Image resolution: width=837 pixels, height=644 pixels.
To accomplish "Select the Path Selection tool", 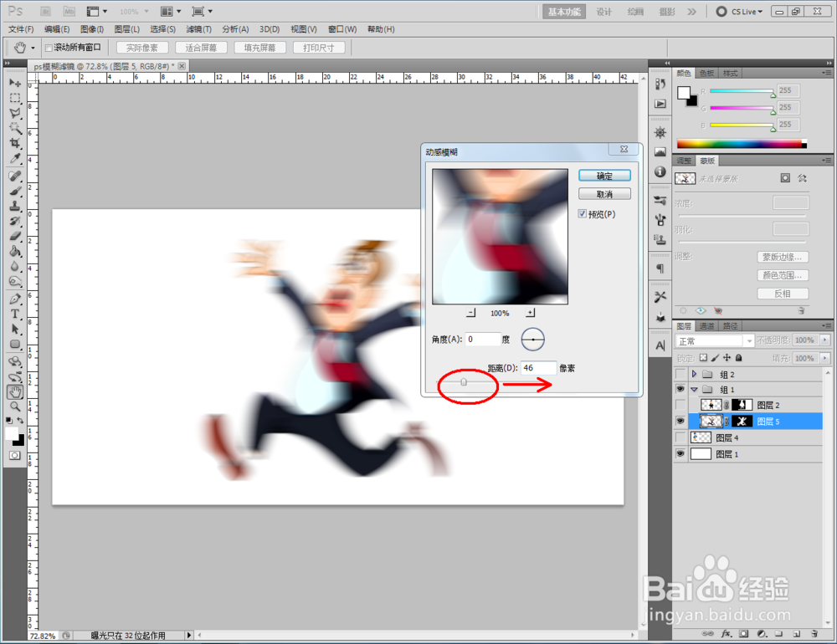I will click(15, 330).
